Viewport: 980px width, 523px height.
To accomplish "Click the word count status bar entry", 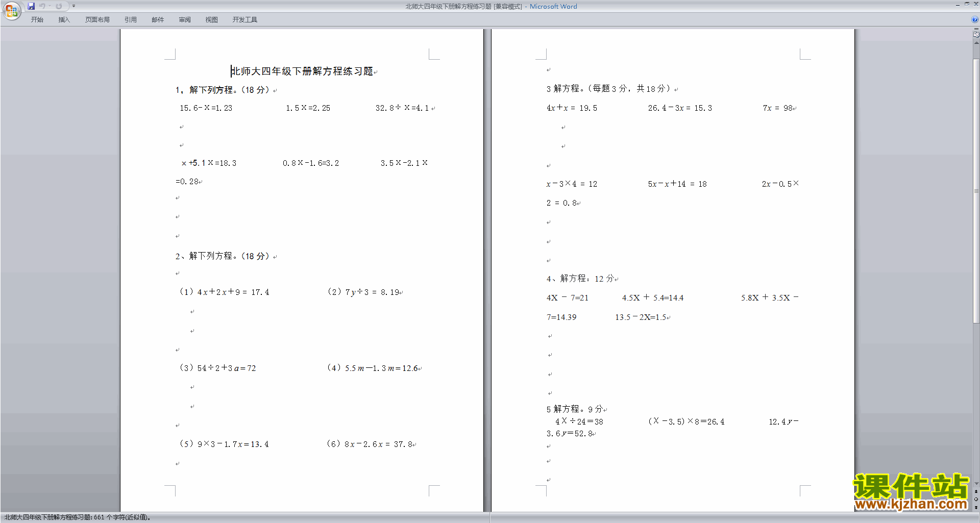I will click(x=78, y=517).
